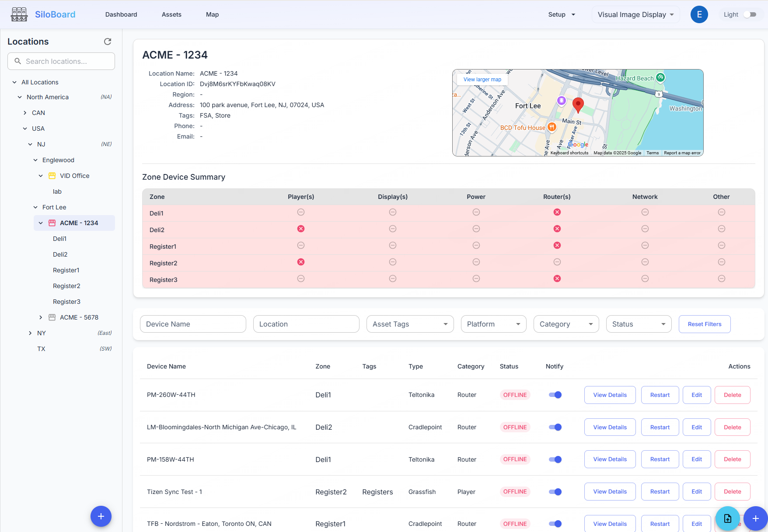Click the Report a map error link
Image resolution: width=768 pixels, height=532 pixels.
point(682,153)
